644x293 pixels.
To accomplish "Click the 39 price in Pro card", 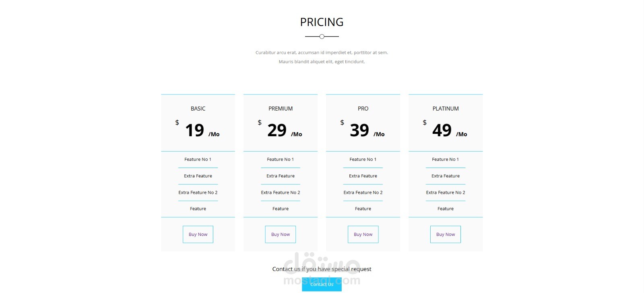I will [x=359, y=130].
